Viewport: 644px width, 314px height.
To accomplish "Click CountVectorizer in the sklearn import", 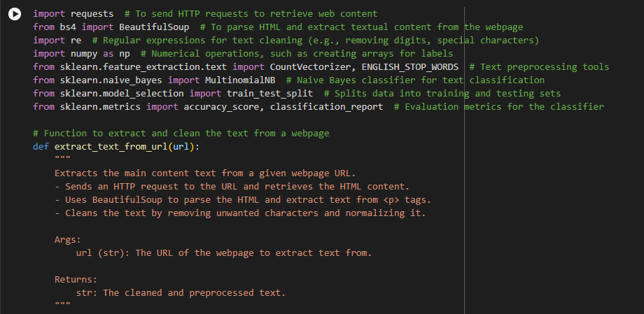I will [x=311, y=67].
